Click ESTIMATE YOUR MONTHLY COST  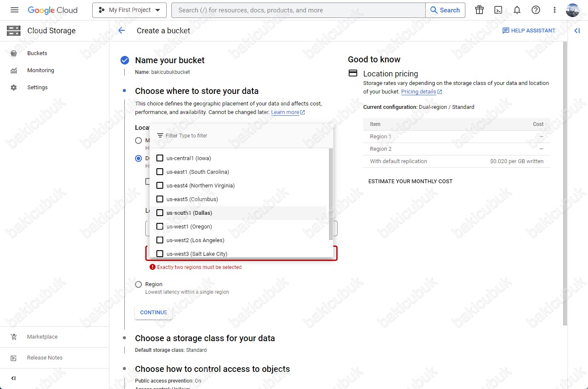(x=410, y=181)
